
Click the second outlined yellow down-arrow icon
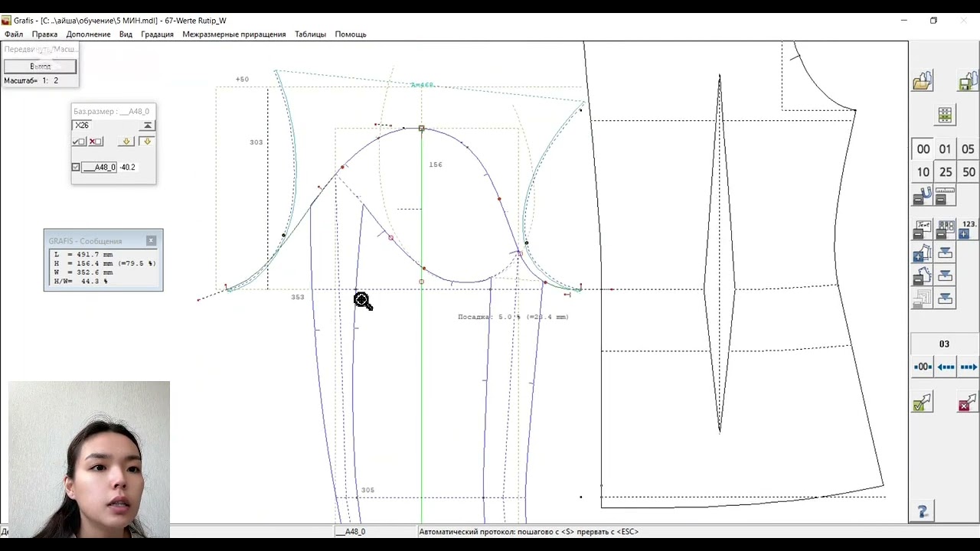point(147,142)
